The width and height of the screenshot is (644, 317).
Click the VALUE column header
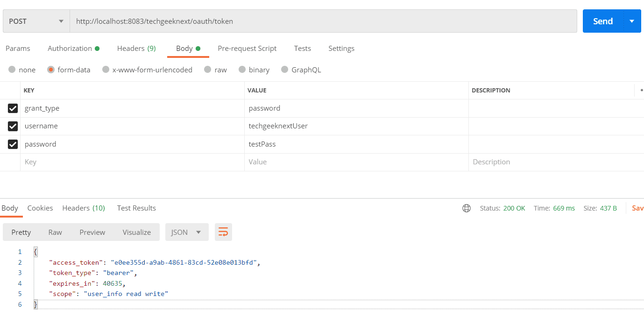click(257, 91)
